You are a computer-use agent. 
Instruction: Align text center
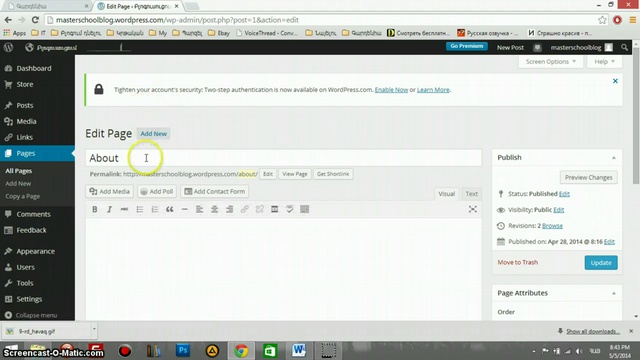pyautogui.click(x=214, y=209)
